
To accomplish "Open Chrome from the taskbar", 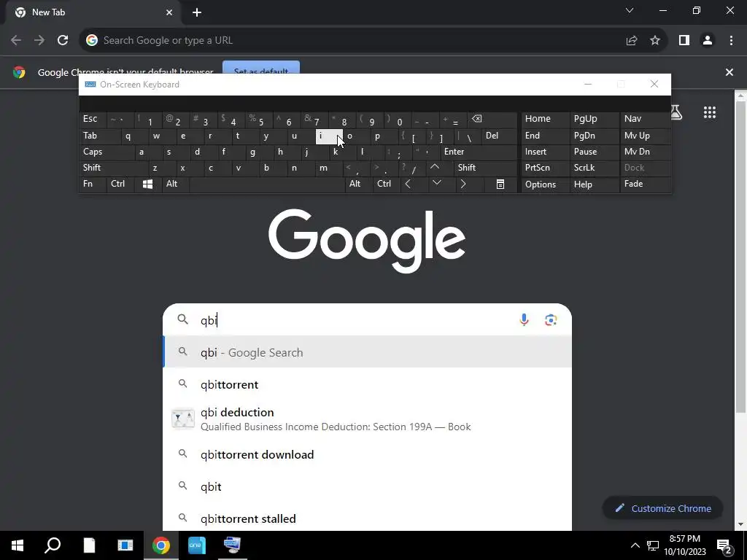I will (x=161, y=545).
